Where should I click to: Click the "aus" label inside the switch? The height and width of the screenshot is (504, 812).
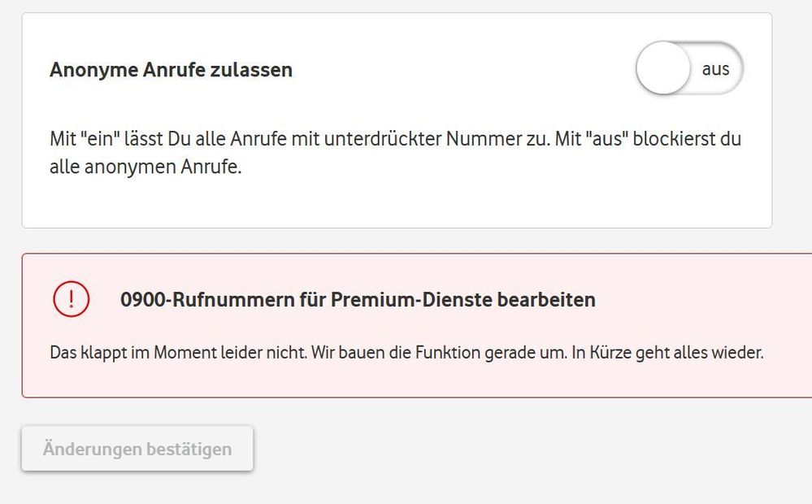pos(715,69)
